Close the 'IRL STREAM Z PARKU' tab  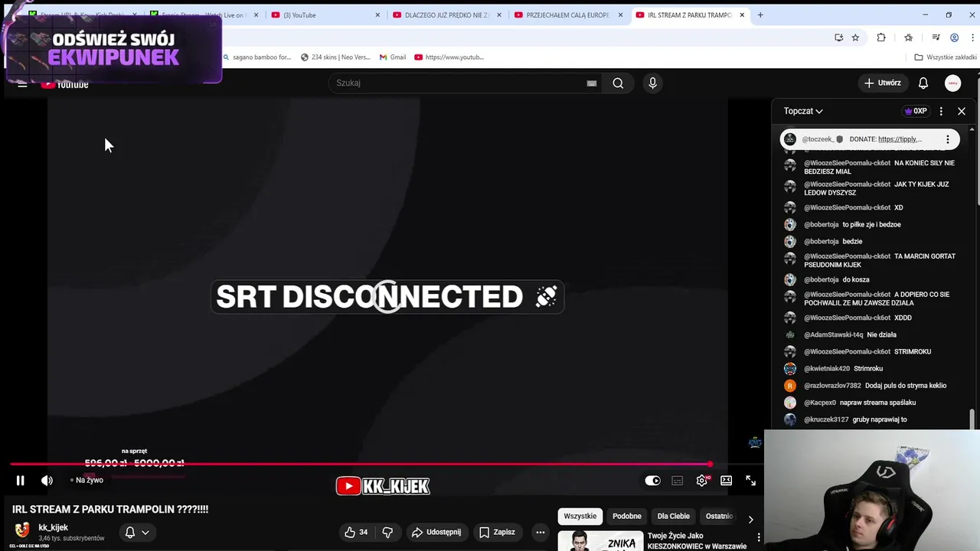point(742,15)
